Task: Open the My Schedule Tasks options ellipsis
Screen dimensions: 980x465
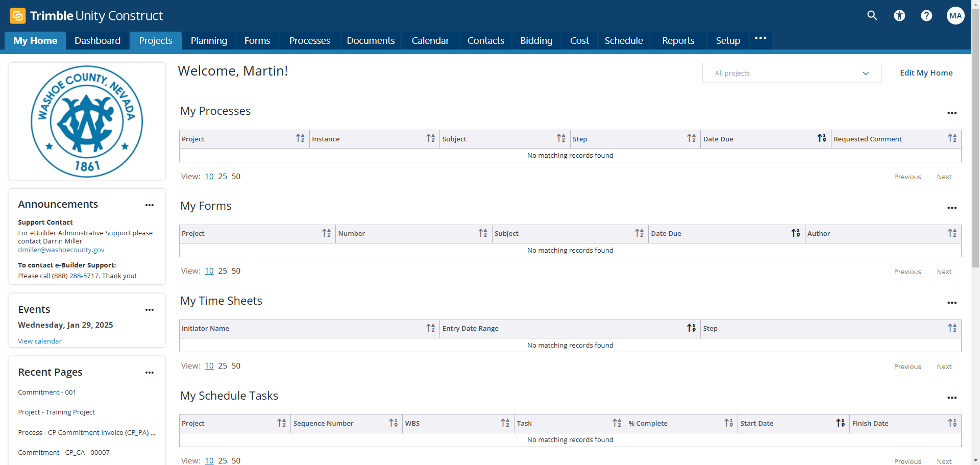Action: [952, 398]
